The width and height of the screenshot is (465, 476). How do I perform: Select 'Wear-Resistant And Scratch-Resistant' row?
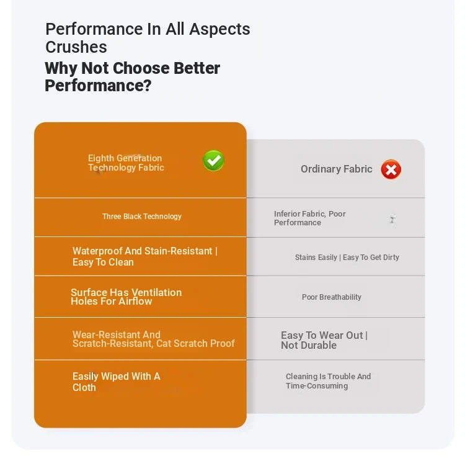pyautogui.click(x=141, y=339)
